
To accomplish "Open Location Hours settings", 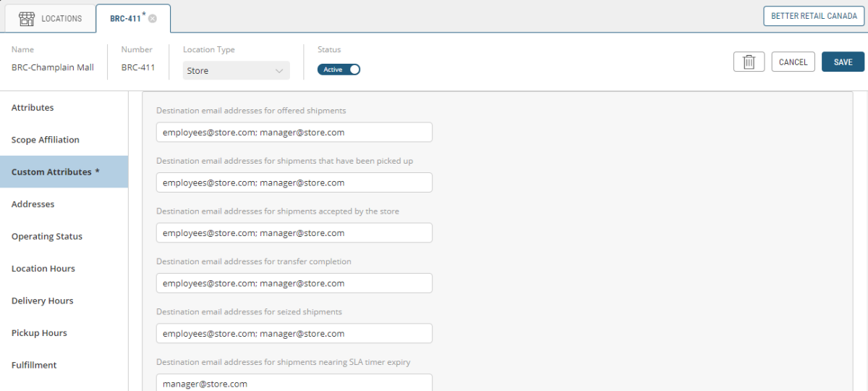I will (43, 269).
